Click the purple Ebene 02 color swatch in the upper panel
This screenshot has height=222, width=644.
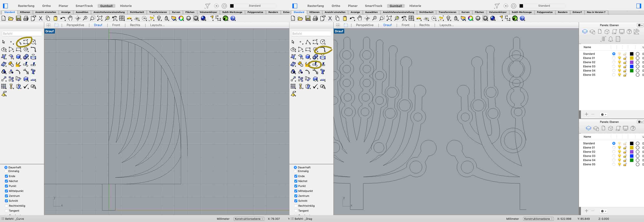point(632,62)
